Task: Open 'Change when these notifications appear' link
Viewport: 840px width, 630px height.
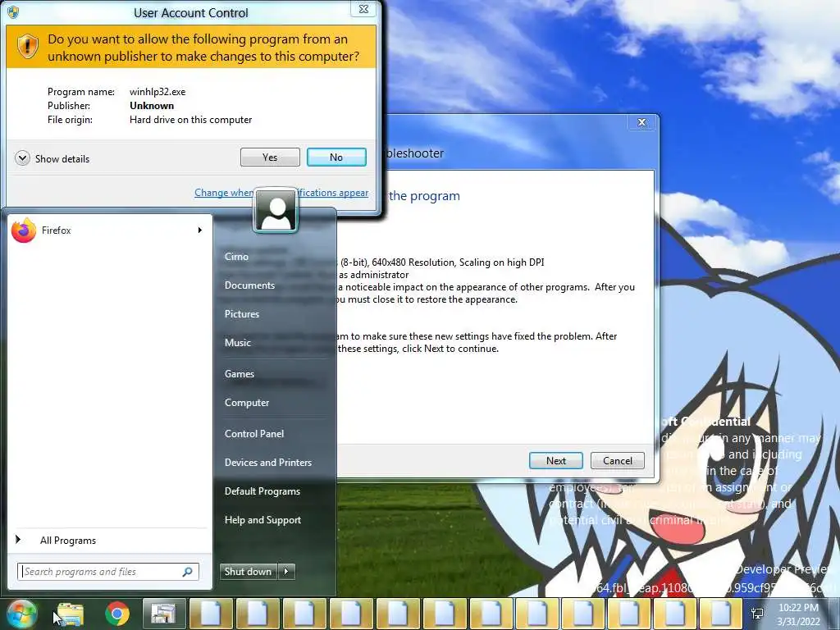Action: click(281, 192)
